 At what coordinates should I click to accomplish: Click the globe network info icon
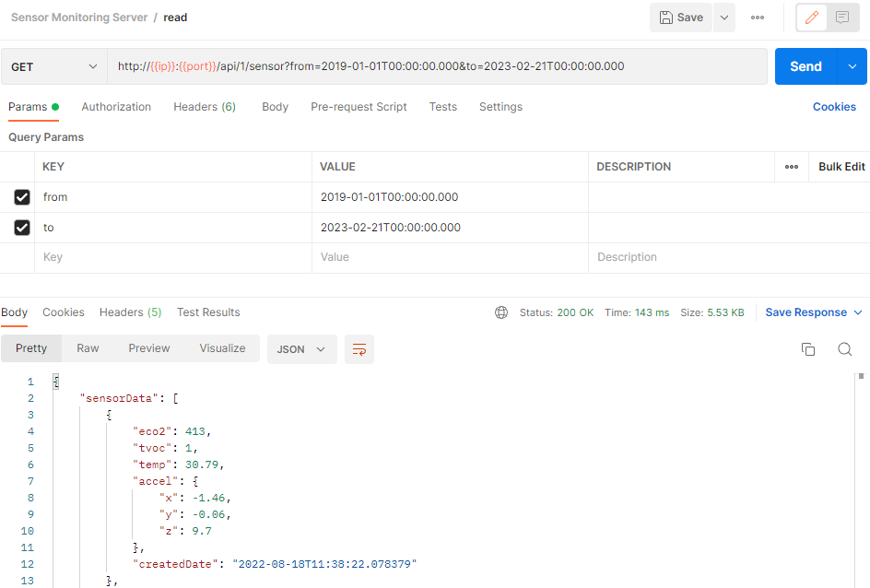[x=501, y=312]
